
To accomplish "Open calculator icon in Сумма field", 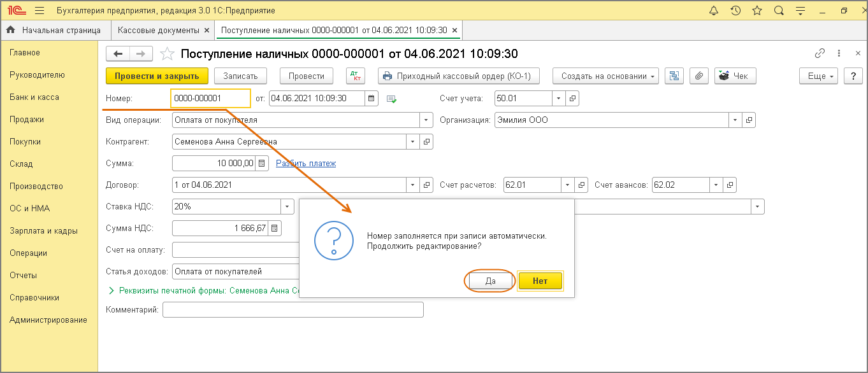I will tap(261, 164).
